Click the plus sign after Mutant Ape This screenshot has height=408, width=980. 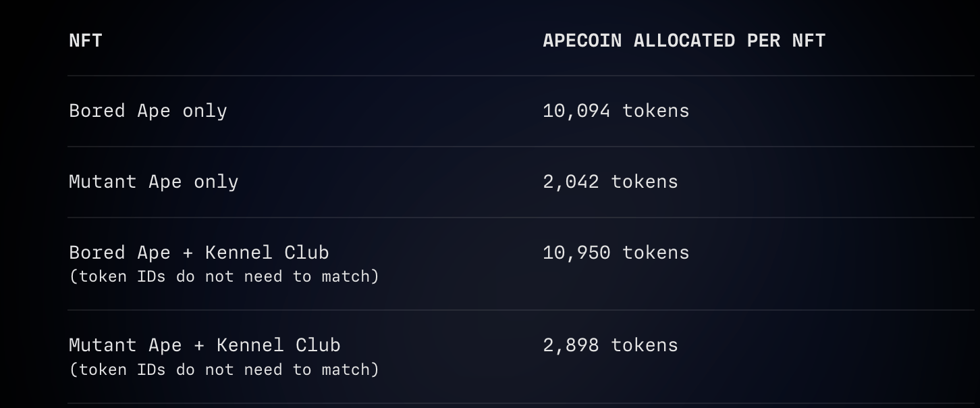coord(199,346)
